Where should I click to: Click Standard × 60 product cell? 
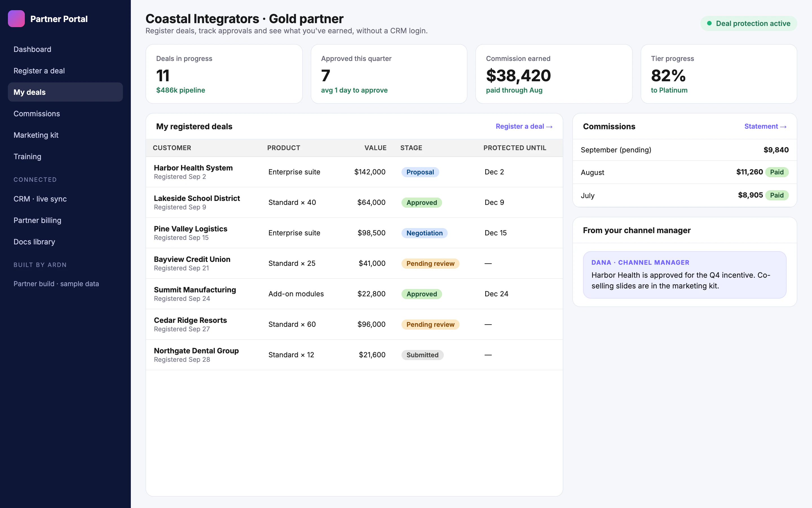(x=292, y=324)
